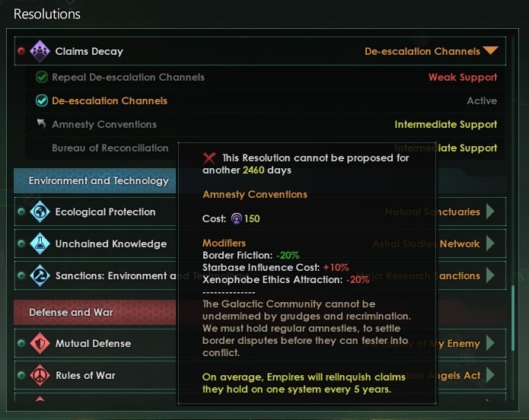Expand the Unchained Knowledge arrow
The image size is (529, 420).
click(491, 244)
